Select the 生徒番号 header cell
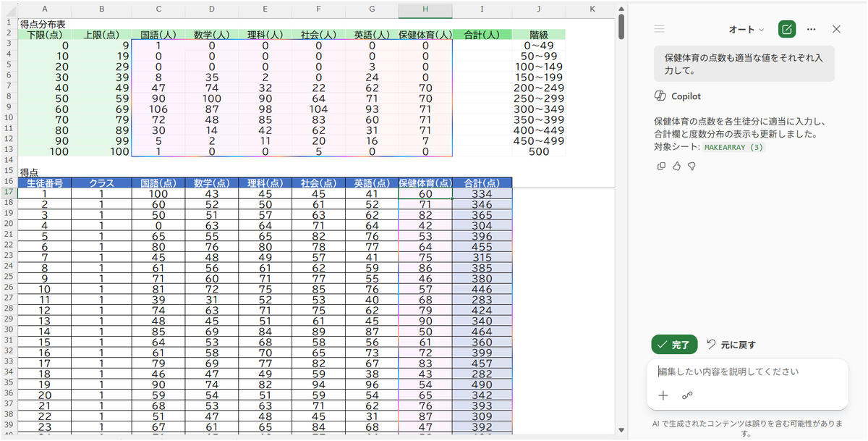 (45, 182)
